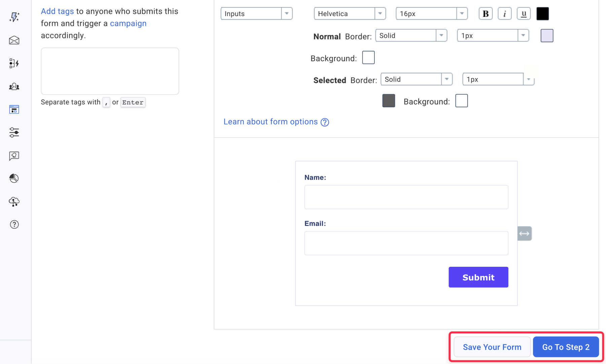Open the chat message icon in sidebar
Screen dimensions: 606x364
click(14, 156)
